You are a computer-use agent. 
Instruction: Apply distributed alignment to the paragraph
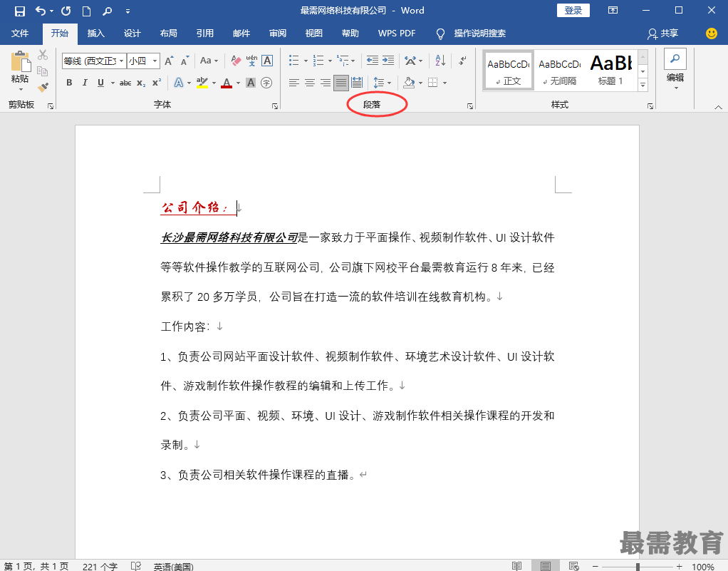pyautogui.click(x=357, y=83)
